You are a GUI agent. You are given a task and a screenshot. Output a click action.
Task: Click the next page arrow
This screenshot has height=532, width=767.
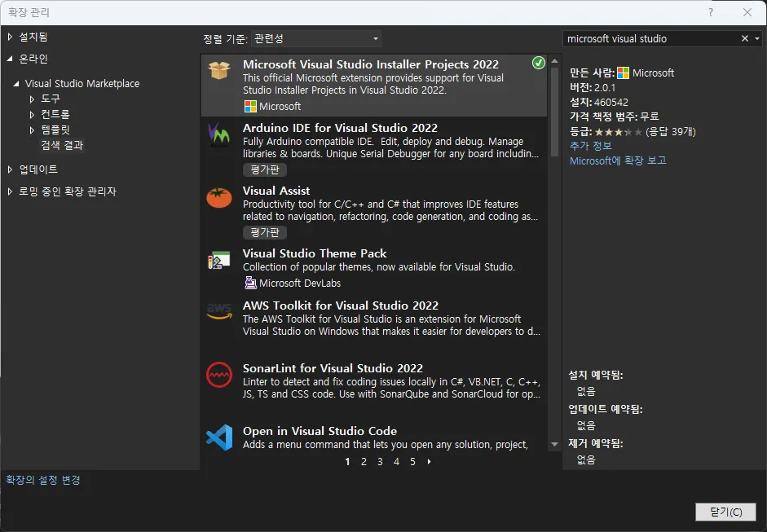point(429,462)
